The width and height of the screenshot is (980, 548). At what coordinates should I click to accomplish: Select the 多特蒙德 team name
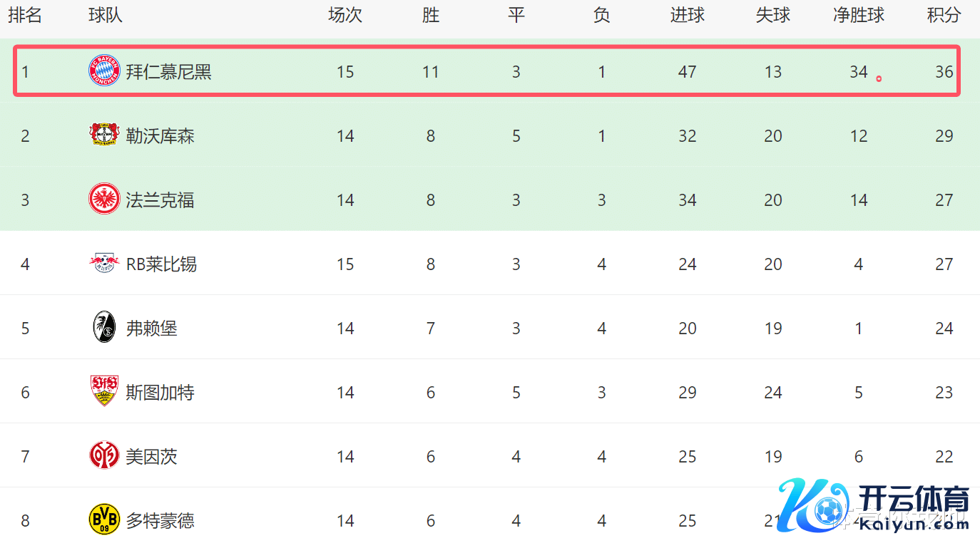[x=160, y=521]
